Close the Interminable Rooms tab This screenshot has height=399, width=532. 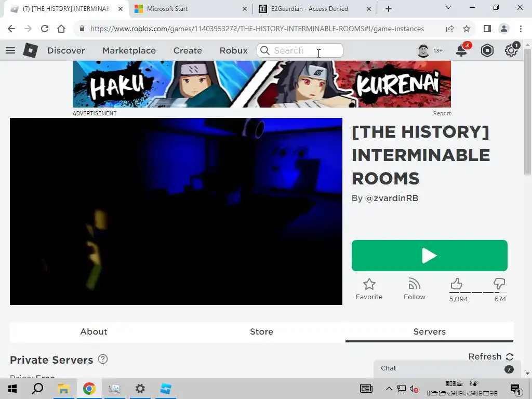pos(121,9)
